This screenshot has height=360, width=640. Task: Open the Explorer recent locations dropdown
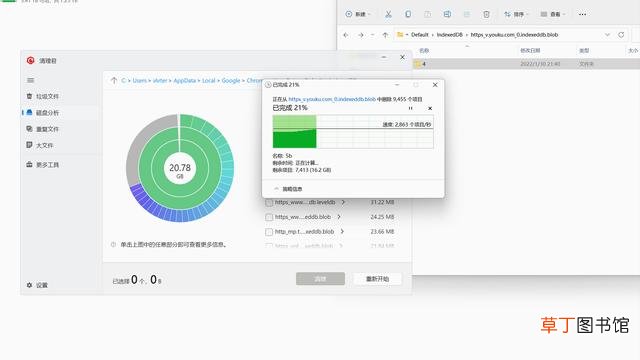coord(372,35)
